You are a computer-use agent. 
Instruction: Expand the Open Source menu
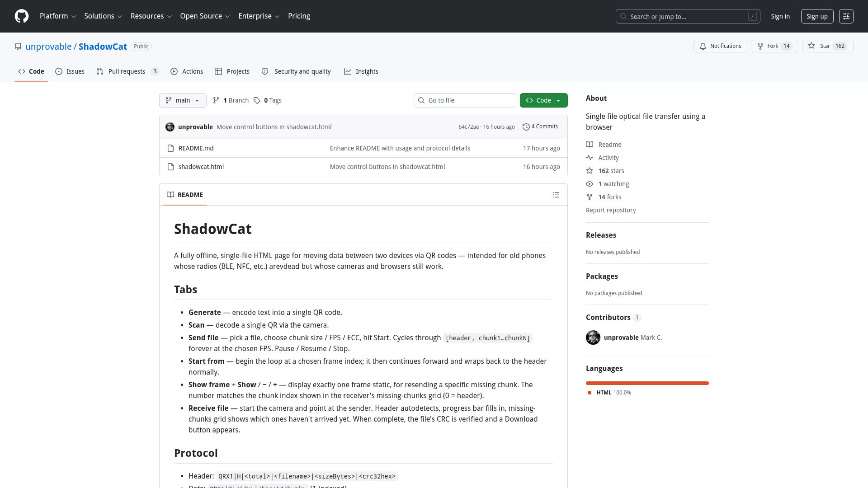pos(205,16)
